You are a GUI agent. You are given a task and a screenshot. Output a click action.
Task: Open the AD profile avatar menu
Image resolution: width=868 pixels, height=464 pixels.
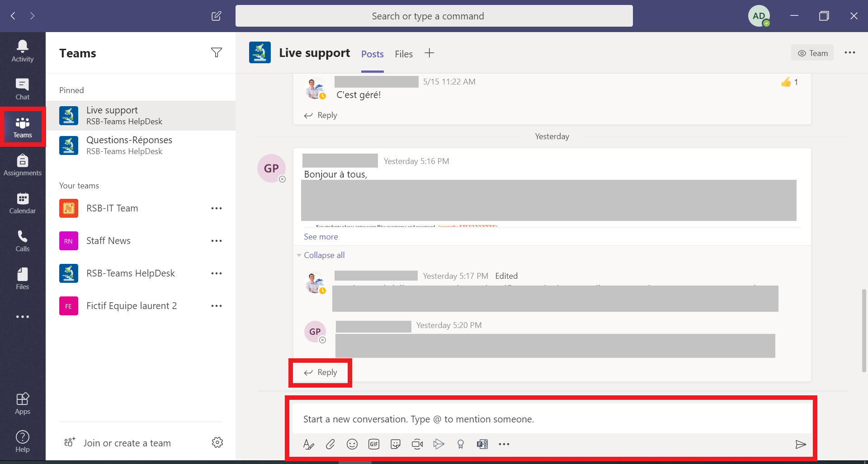pos(759,16)
